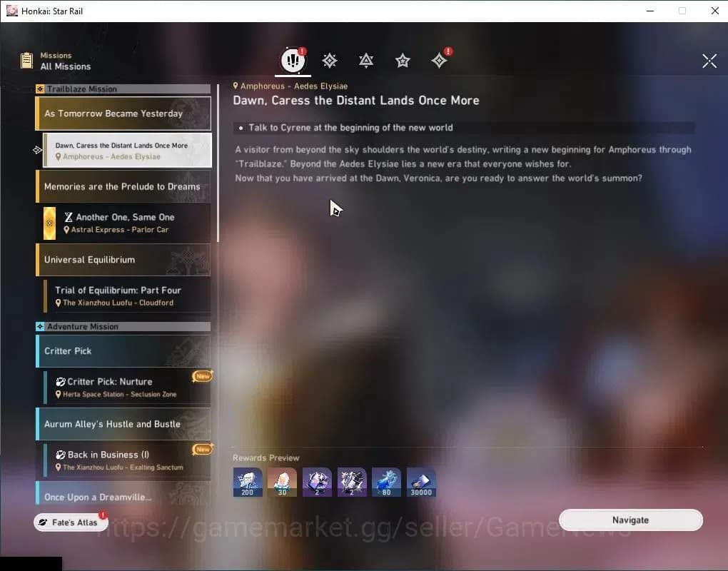This screenshot has height=571, width=728.
Task: Click the 30 Stellar Jade reward icon
Action: [x=283, y=482]
